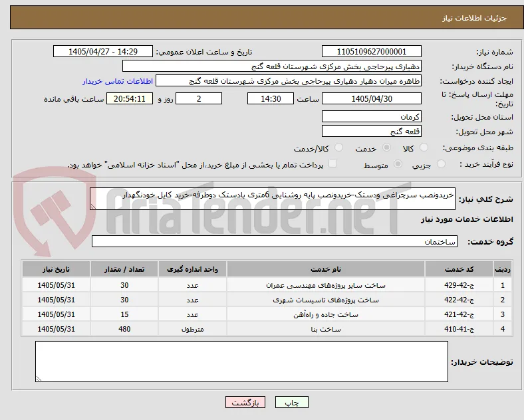Click the buyer notes textarea resize handle
The width and height of the screenshot is (524, 420).
pyautogui.click(x=39, y=379)
